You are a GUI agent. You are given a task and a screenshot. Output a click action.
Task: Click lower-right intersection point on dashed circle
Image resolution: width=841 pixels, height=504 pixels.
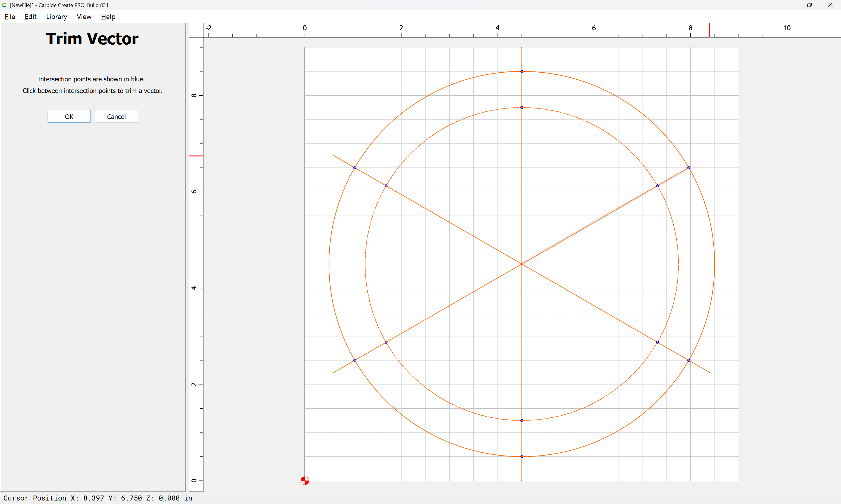[x=657, y=342]
